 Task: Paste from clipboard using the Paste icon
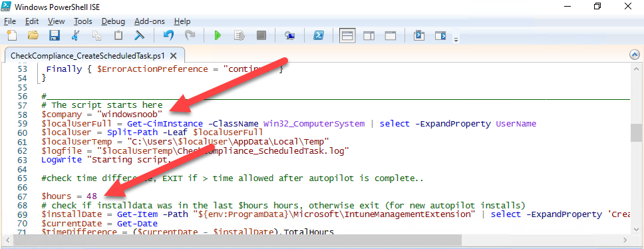pos(118,36)
